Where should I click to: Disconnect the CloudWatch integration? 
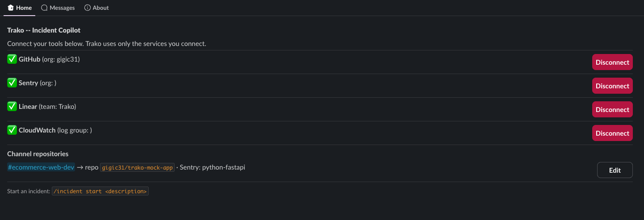[612, 133]
